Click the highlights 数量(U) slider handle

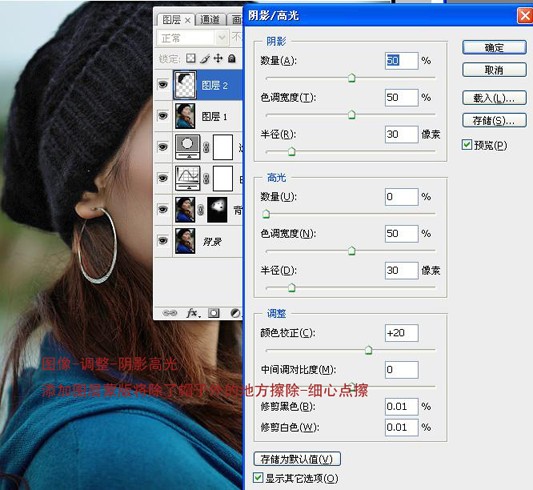tap(266, 214)
